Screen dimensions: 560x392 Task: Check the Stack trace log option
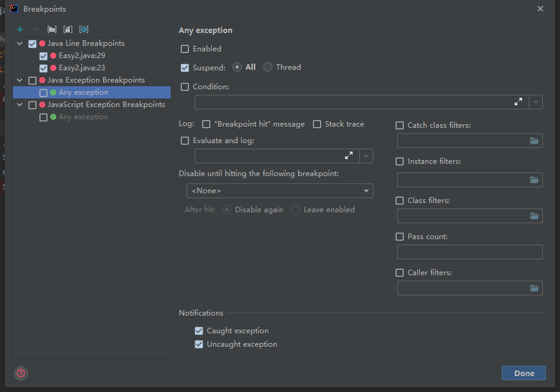[x=317, y=124]
